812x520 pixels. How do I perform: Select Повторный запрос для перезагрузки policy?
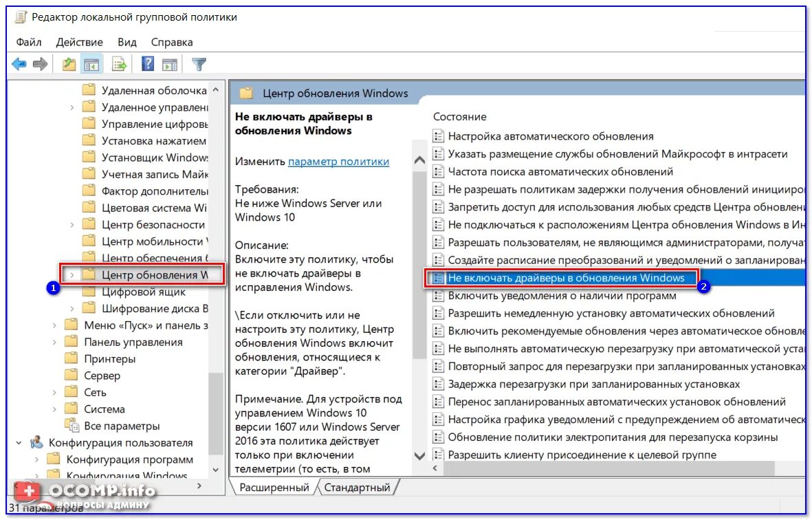[626, 367]
